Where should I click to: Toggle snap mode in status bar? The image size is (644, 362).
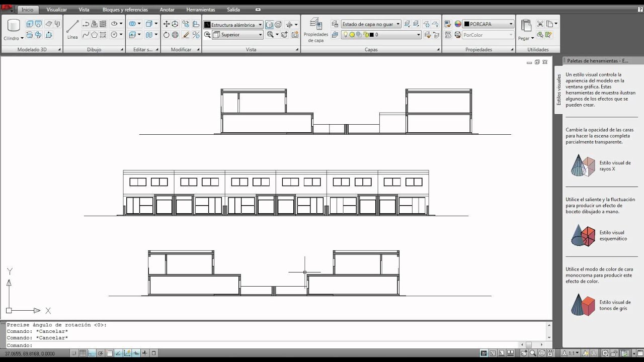pyautogui.click(x=74, y=353)
